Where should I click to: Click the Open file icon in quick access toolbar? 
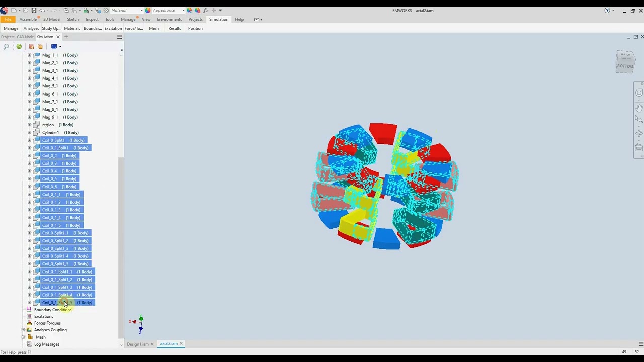coord(25,10)
